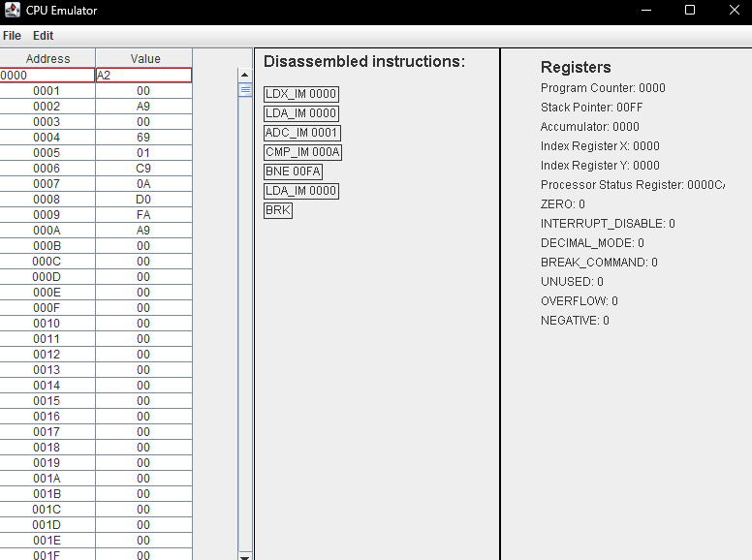Screen dimensions: 752x560
Task: Click address cell 0008
Action: [47, 200]
